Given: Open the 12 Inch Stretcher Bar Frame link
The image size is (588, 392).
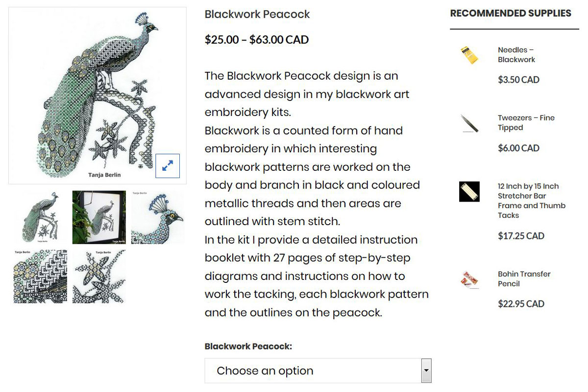Looking at the screenshot, I should pos(531,201).
